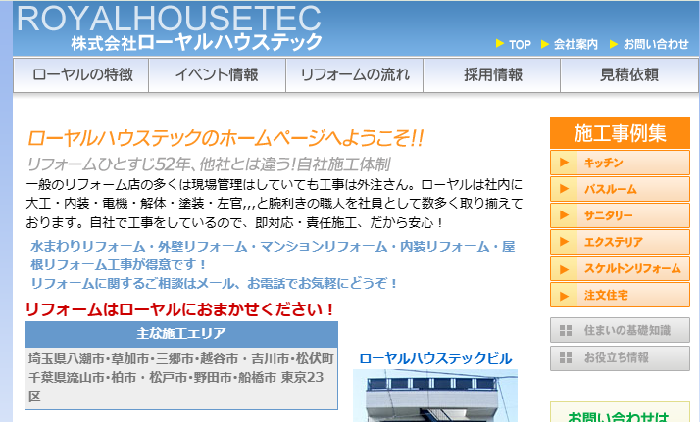The height and width of the screenshot is (422, 700).
Task: Open お問い合わせ contact link in header
Action: (656, 44)
